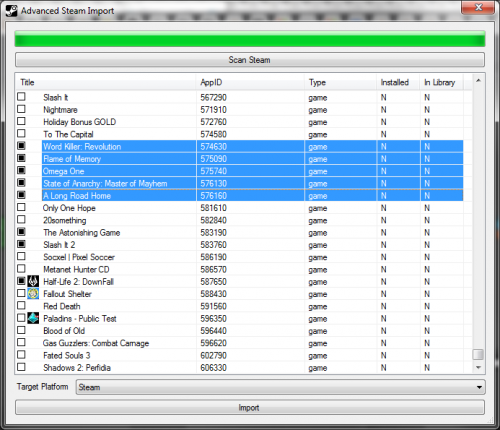
Task: Uncheck the Omega One checkbox
Action: tap(21, 170)
